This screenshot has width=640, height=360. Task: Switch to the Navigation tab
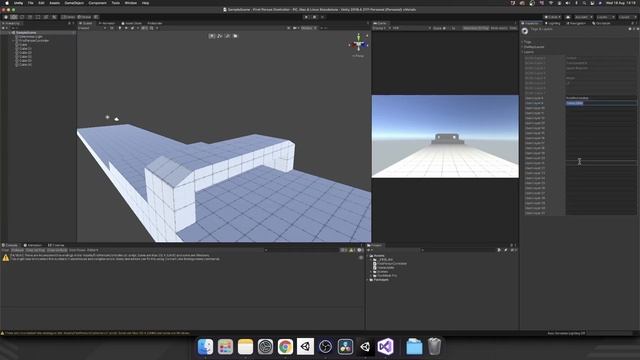(576, 23)
